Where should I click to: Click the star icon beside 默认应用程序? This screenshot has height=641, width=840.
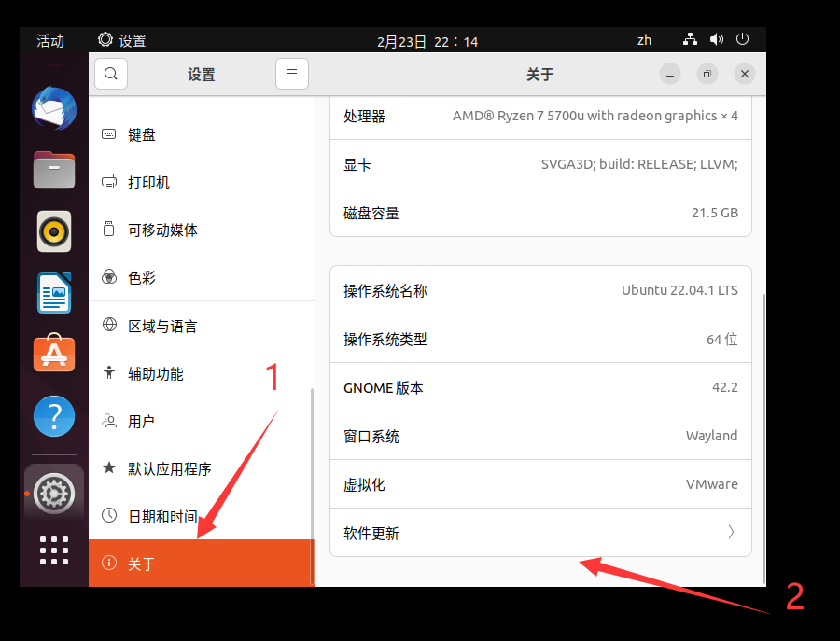coord(109,468)
